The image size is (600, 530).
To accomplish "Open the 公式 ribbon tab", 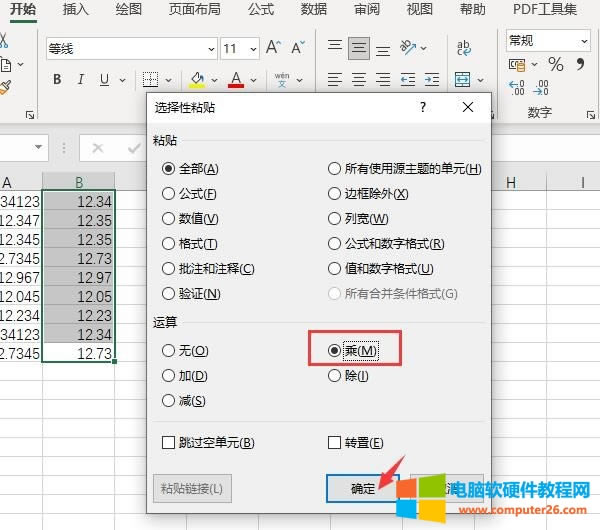I will pyautogui.click(x=260, y=10).
